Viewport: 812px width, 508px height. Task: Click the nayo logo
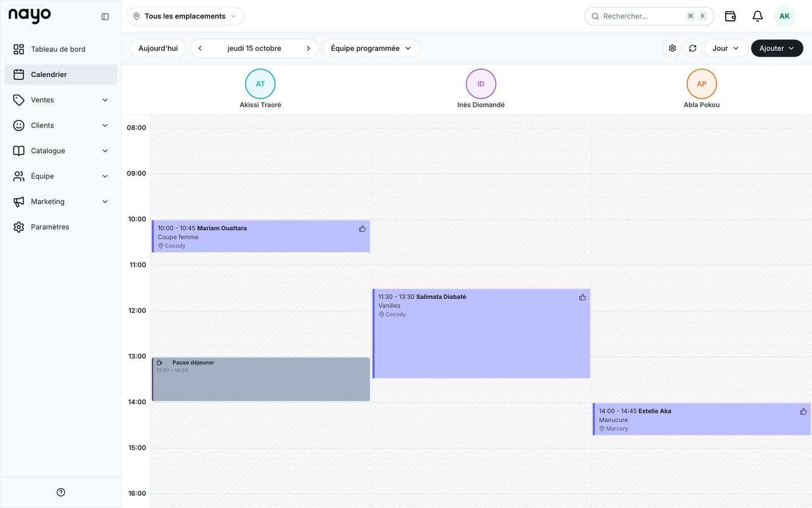point(29,16)
